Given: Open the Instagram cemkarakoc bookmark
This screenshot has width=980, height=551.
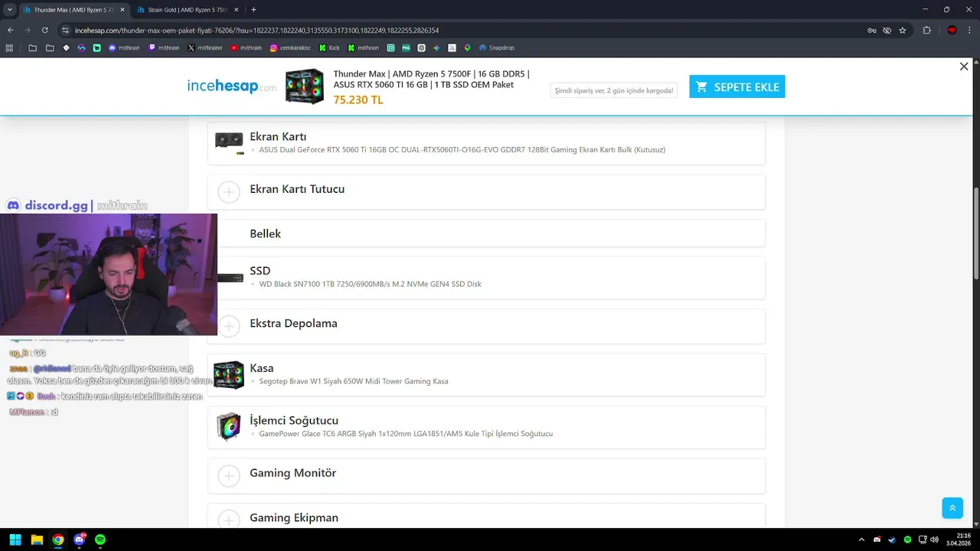Looking at the screenshot, I should (x=292, y=47).
